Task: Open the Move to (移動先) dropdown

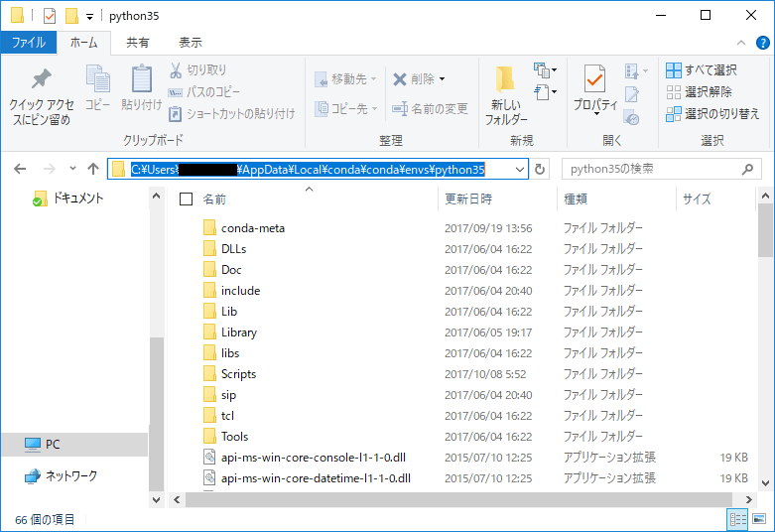Action: [346, 79]
